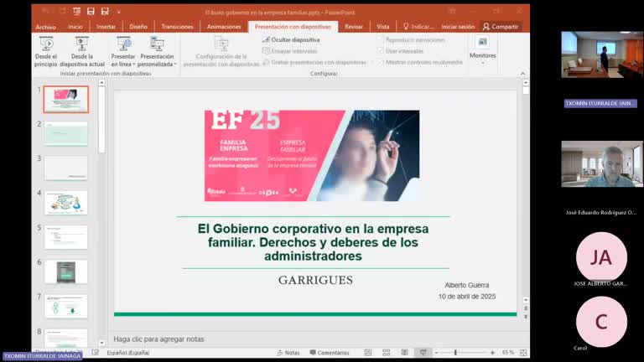The width and height of the screenshot is (644, 362).
Task: Select slide 1 thumbnail
Action: click(65, 100)
